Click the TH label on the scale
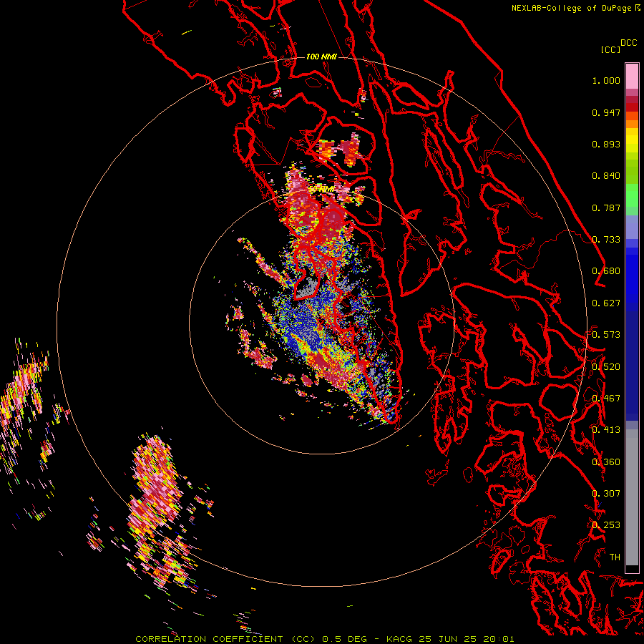The width and height of the screenshot is (644, 644). [x=615, y=557]
